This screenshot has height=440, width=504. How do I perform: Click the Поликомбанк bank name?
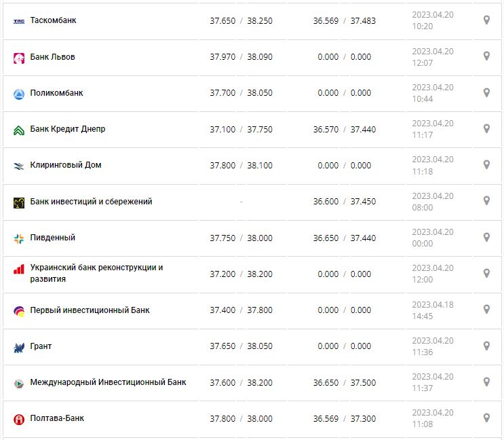tap(56, 93)
